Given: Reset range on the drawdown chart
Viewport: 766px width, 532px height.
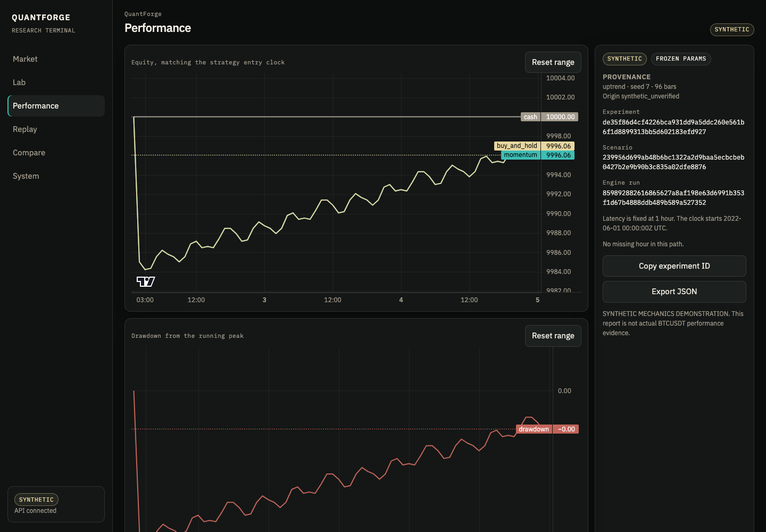Looking at the screenshot, I should pos(553,336).
